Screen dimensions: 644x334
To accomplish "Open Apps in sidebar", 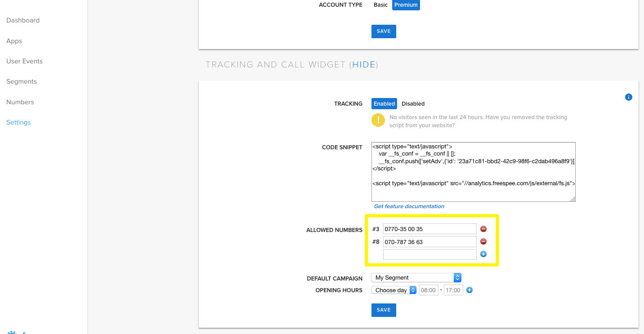I will (14, 41).
